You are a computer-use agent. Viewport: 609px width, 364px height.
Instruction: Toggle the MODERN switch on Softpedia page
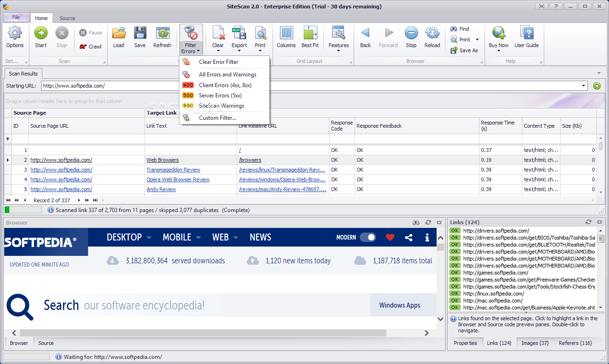pyautogui.click(x=368, y=237)
